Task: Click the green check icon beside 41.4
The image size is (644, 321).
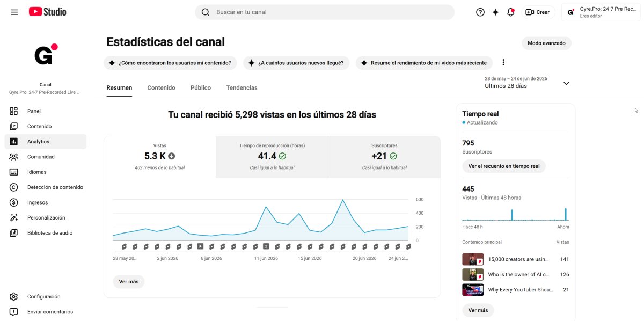Action: (x=282, y=156)
